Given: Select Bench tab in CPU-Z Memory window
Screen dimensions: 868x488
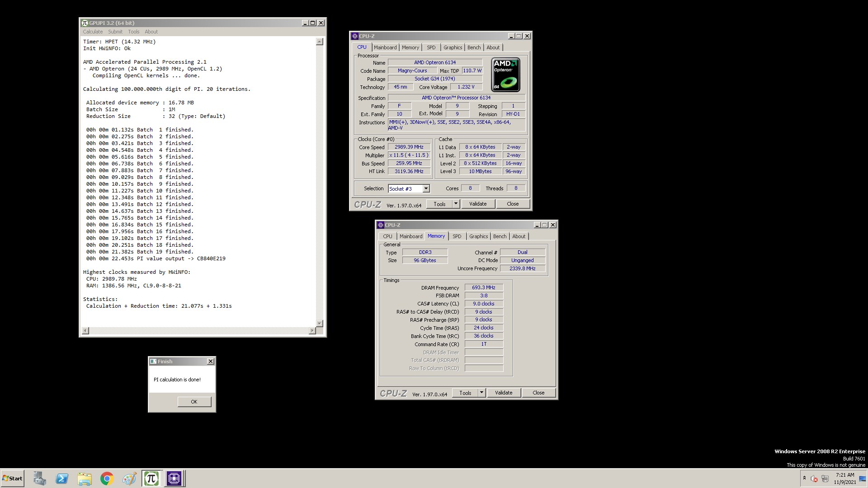Looking at the screenshot, I should [500, 236].
